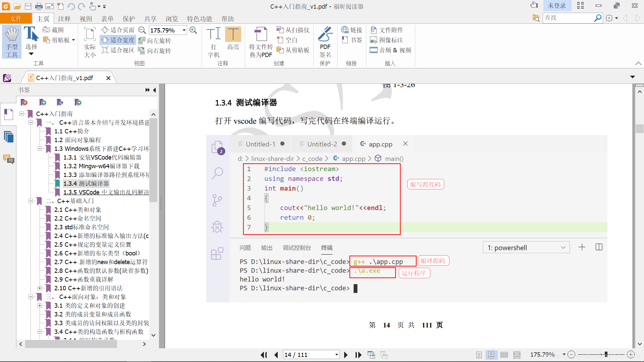
Task: Open the 注释 (Comment) ribbon tab
Action: (64, 19)
